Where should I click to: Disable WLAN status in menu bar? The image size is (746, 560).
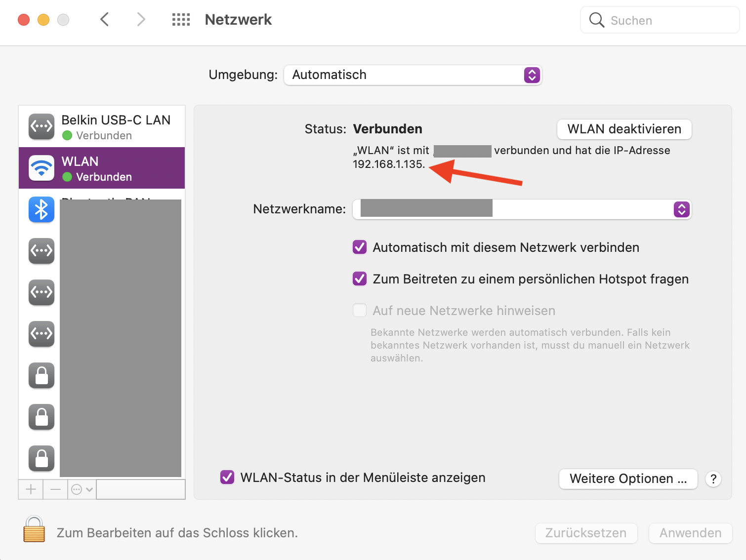pos(227,477)
